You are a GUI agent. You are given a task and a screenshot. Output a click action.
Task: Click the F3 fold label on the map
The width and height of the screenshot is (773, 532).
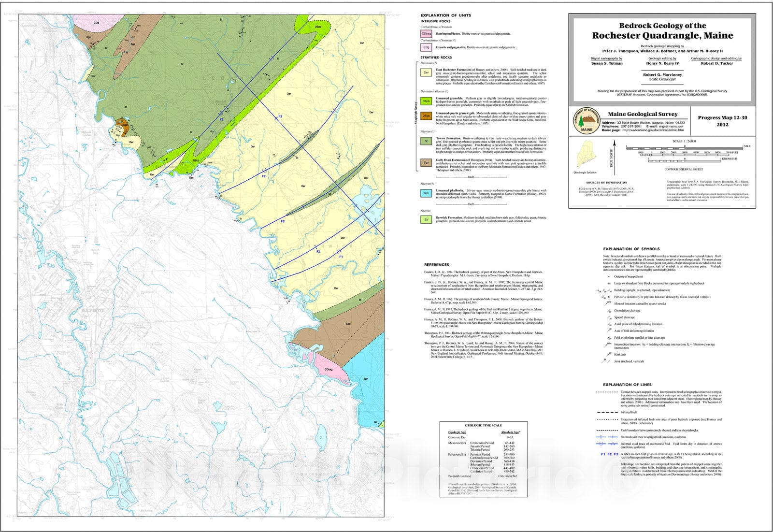click(x=279, y=116)
